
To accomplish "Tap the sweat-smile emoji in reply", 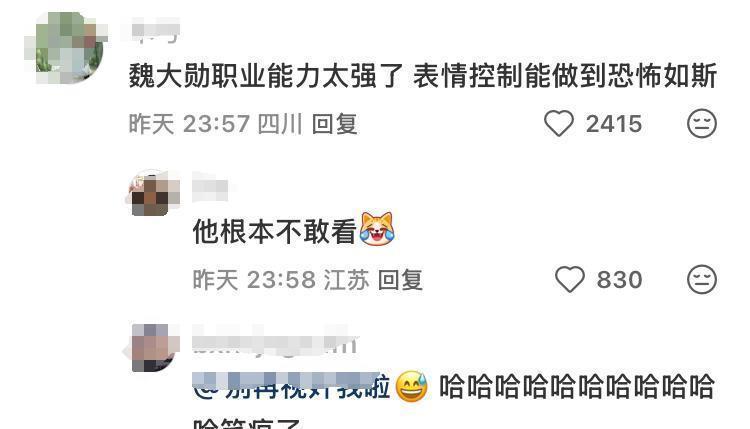I will click(x=412, y=386).
